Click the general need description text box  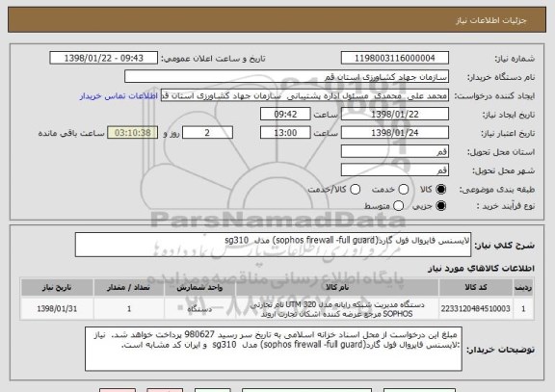[x=273, y=245]
